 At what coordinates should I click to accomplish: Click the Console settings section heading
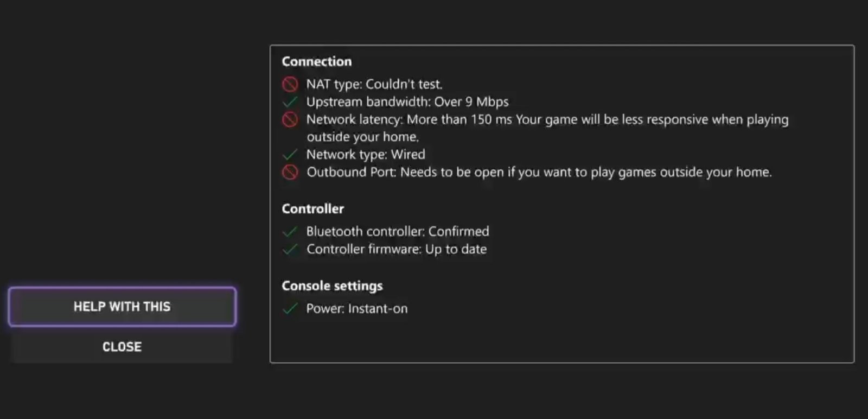coord(332,286)
